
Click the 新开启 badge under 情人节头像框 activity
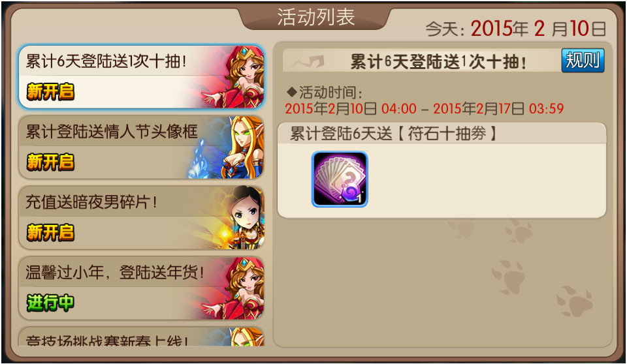[50, 162]
